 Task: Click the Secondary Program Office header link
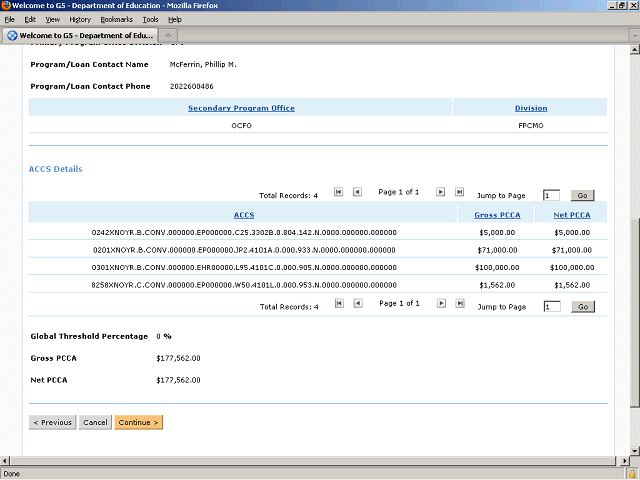pyautogui.click(x=241, y=108)
